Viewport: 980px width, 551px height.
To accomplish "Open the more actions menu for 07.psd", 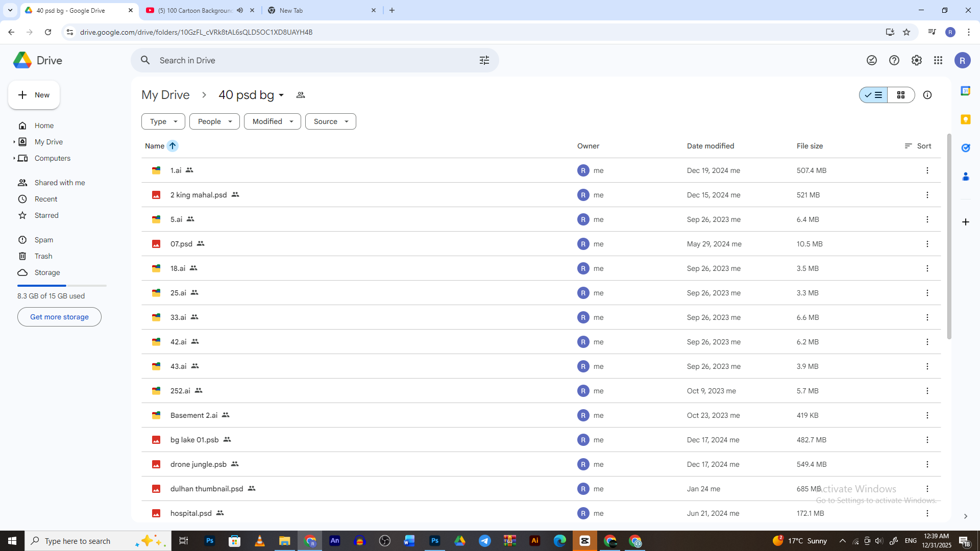I will (x=927, y=244).
